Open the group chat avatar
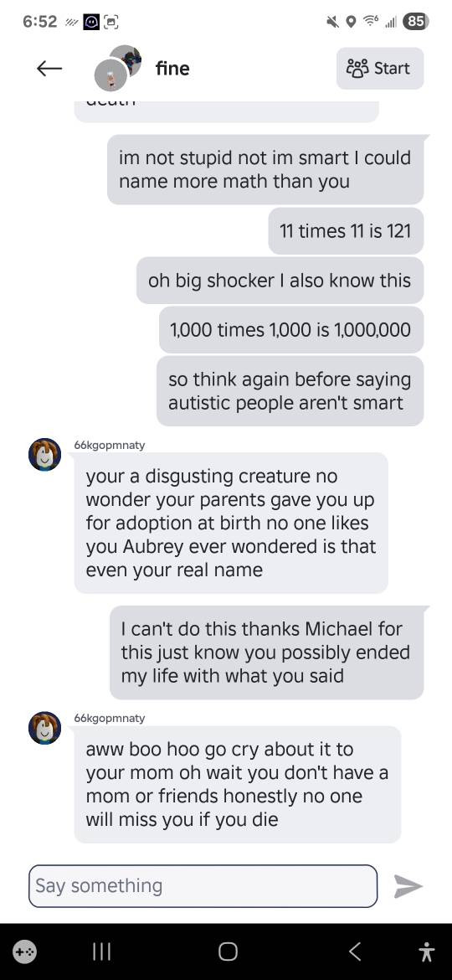Image resolution: width=452 pixels, height=980 pixels. pos(117,68)
